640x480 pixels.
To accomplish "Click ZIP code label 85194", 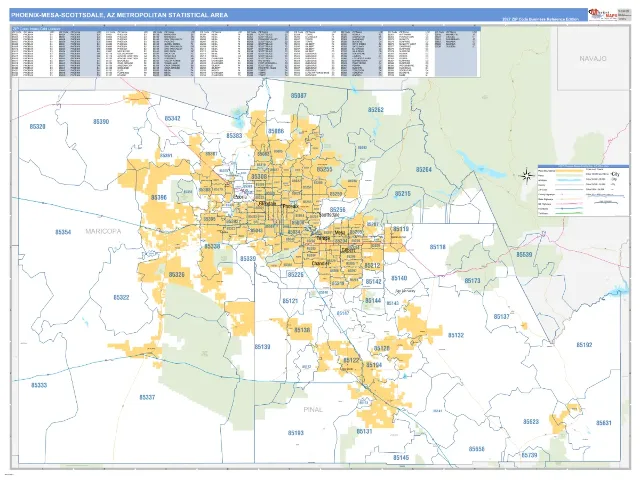I will [374, 365].
